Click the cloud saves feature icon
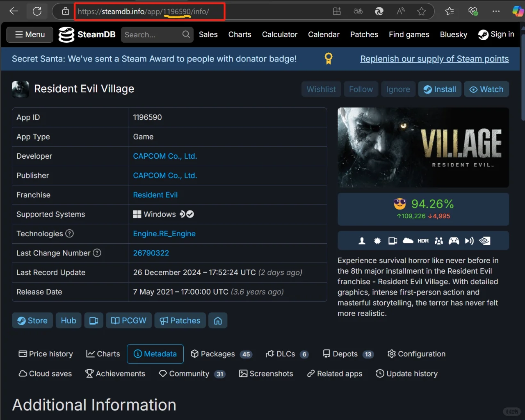This screenshot has width=525, height=420. pos(408,241)
